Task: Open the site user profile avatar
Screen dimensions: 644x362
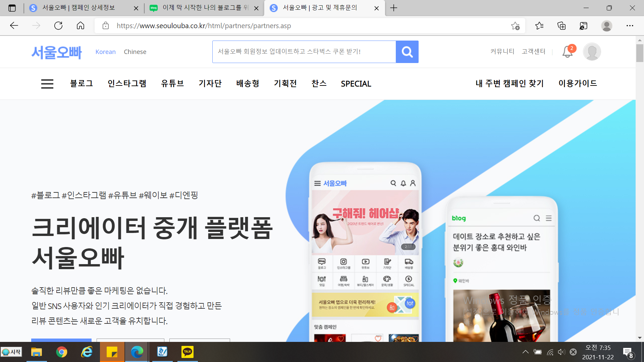Action: point(592,52)
